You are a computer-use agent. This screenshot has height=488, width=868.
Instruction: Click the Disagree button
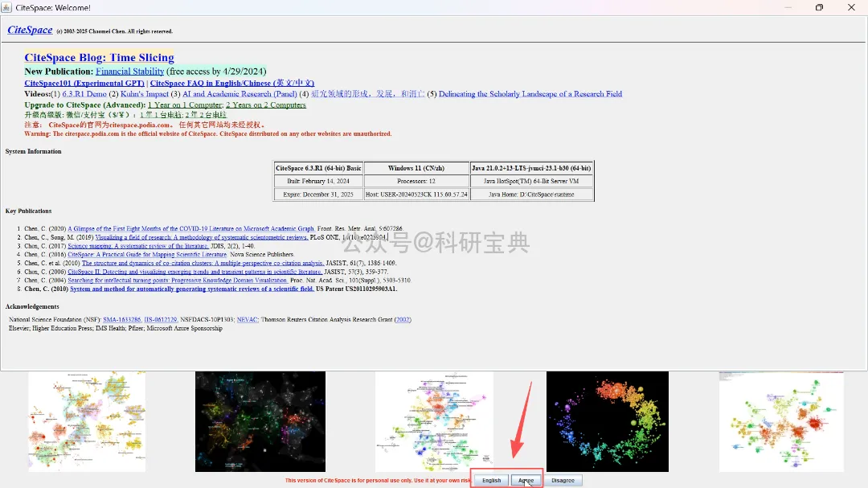(x=563, y=480)
